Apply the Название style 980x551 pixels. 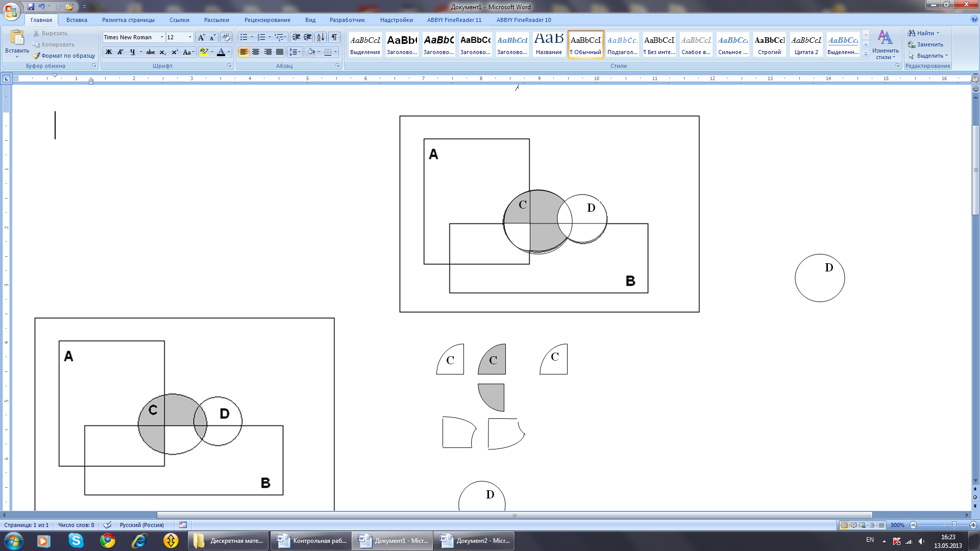coord(549,44)
